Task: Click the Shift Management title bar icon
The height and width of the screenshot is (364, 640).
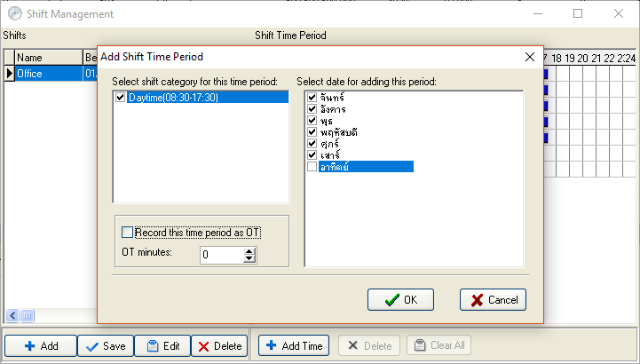Action: click(x=15, y=13)
